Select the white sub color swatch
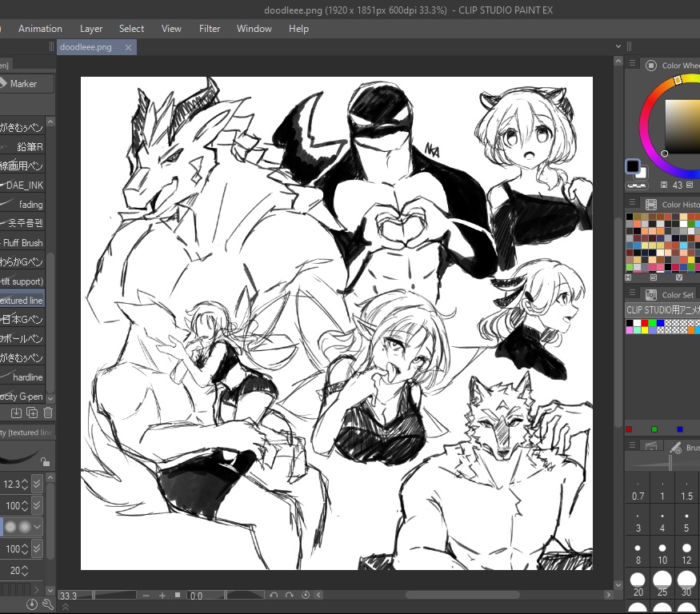Viewport: 700px width, 614px height. coord(642,173)
